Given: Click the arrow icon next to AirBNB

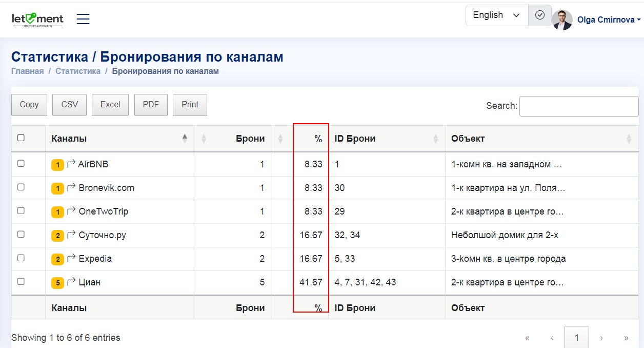Looking at the screenshot, I should (71, 164).
